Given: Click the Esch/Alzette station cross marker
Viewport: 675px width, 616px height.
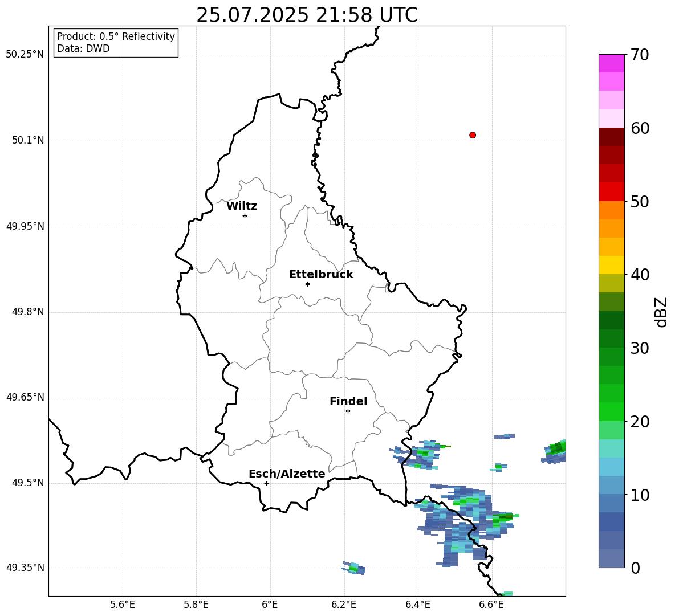Looking at the screenshot, I should click(x=266, y=483).
